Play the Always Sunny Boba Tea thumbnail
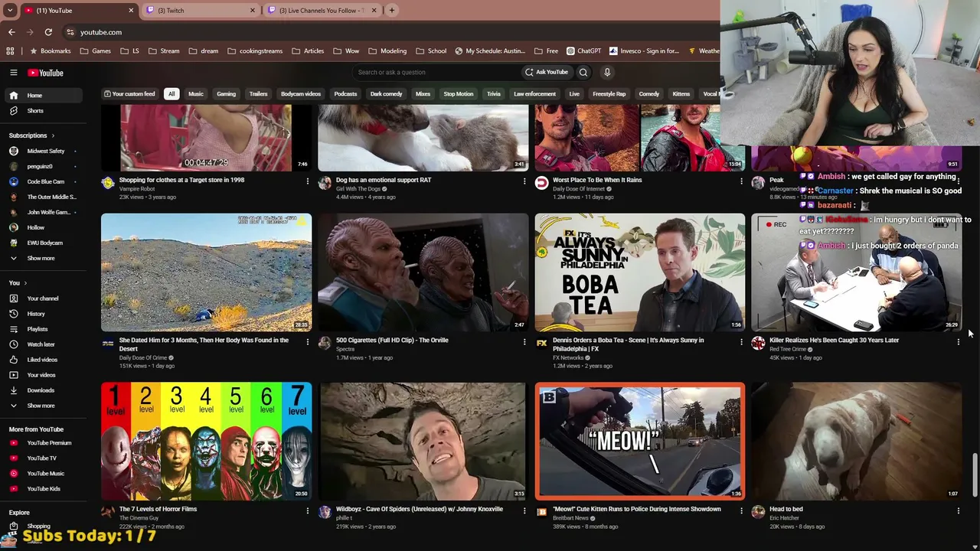Viewport: 980px width, 551px height. click(x=639, y=272)
